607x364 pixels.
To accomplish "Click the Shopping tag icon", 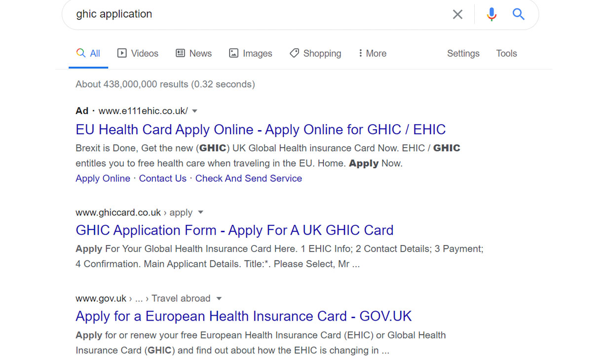I will 295,53.
